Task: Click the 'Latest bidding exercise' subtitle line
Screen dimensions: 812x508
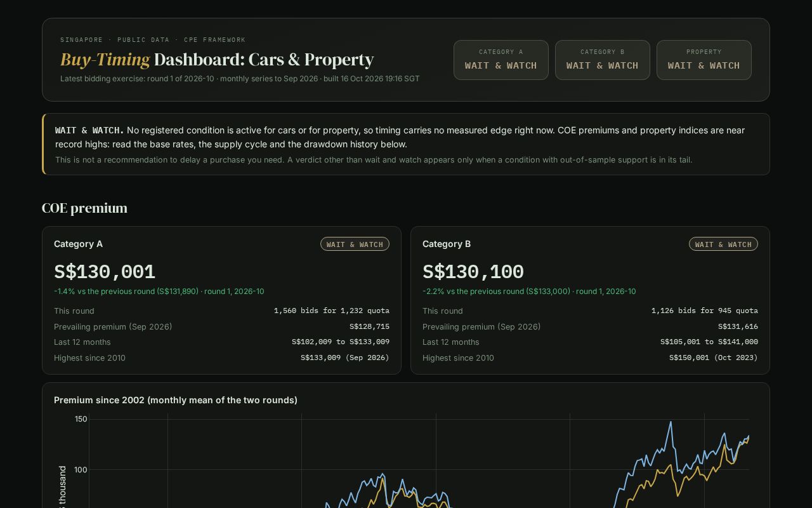Action: 240,79
